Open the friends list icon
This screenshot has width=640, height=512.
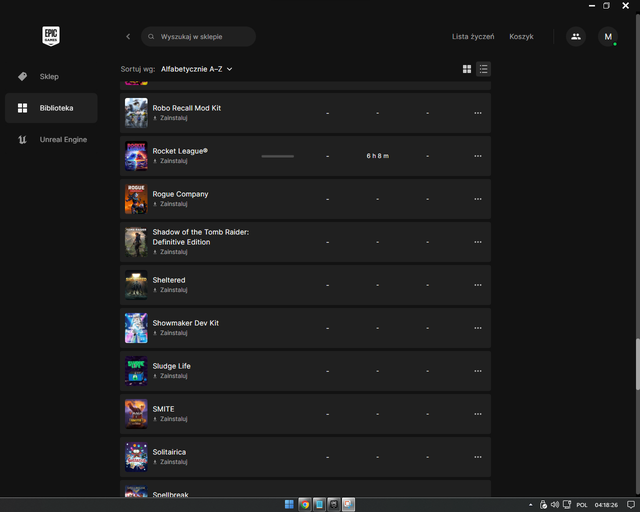576,37
